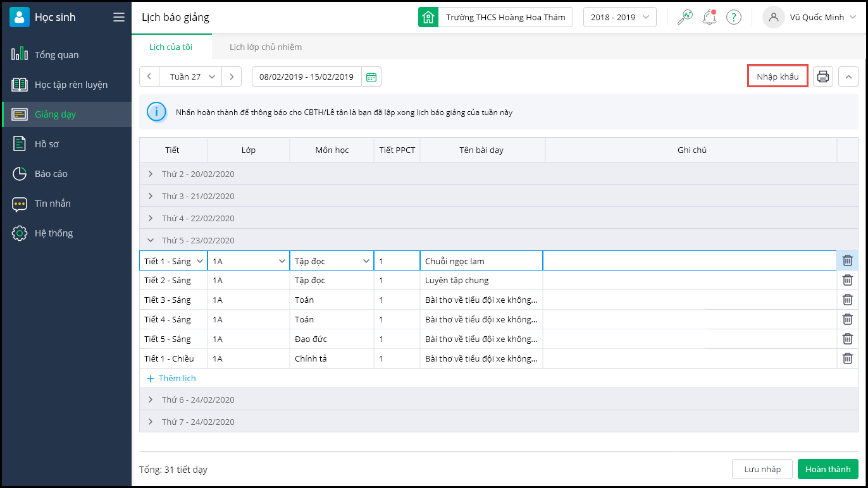Viewport: 868px width, 488px height.
Task: Open the notifications bell
Action: (x=709, y=17)
